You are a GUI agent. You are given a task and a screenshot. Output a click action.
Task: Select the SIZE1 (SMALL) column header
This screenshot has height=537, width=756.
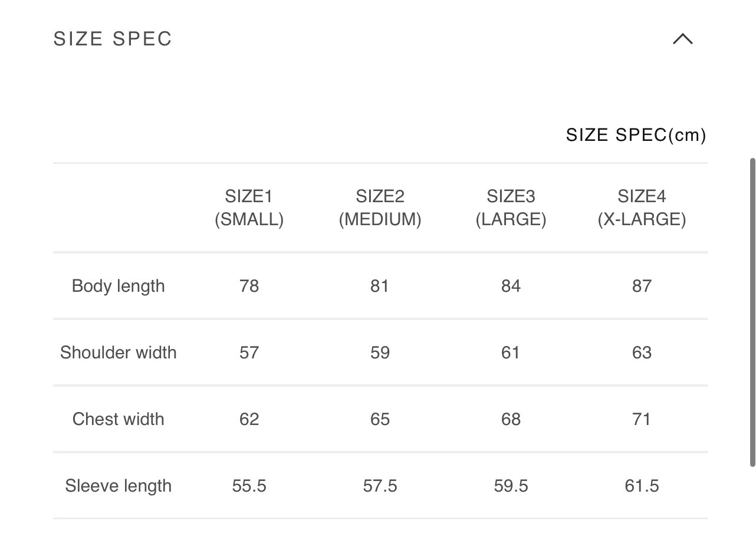tap(249, 207)
